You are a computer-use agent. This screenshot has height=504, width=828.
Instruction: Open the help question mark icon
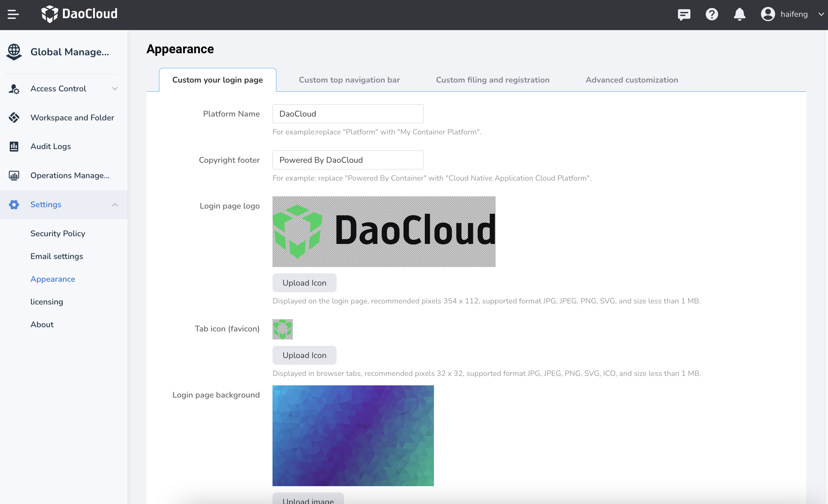[712, 14]
